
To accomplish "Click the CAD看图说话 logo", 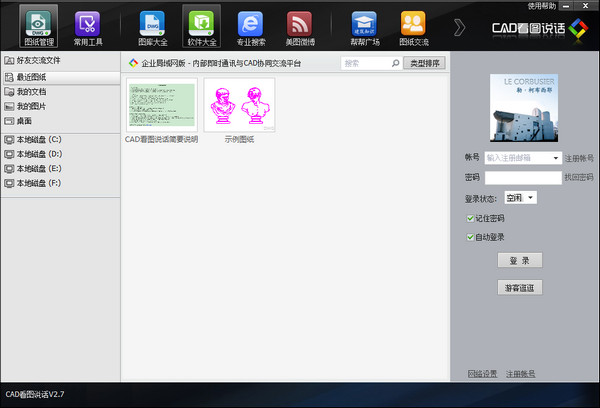I will pyautogui.click(x=540, y=28).
